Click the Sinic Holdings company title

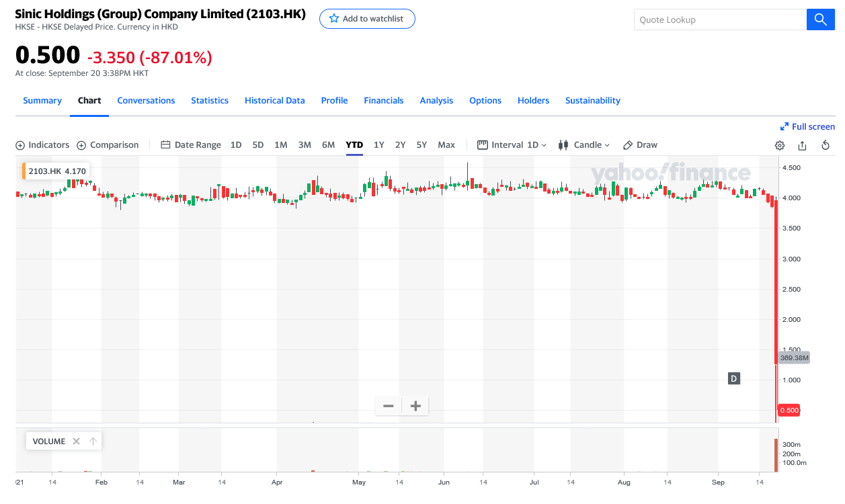point(160,14)
